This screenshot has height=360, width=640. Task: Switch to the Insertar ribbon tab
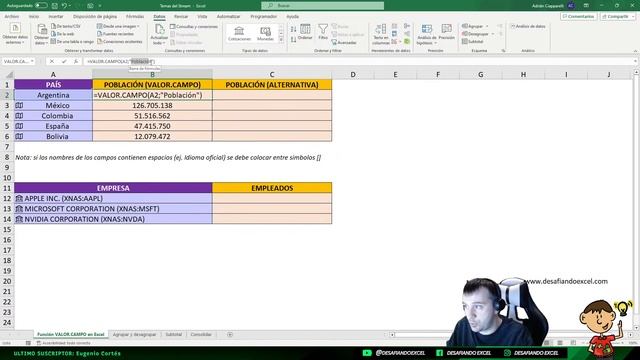(x=56, y=16)
